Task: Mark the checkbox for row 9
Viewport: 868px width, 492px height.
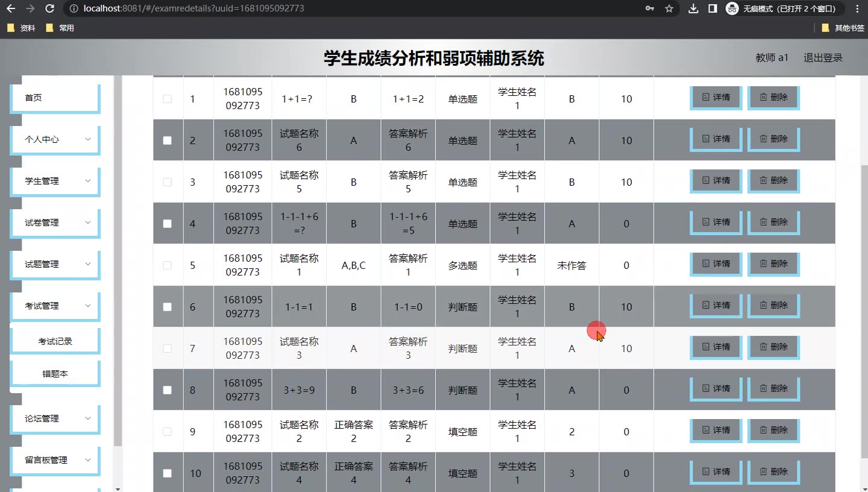Action: tap(168, 432)
